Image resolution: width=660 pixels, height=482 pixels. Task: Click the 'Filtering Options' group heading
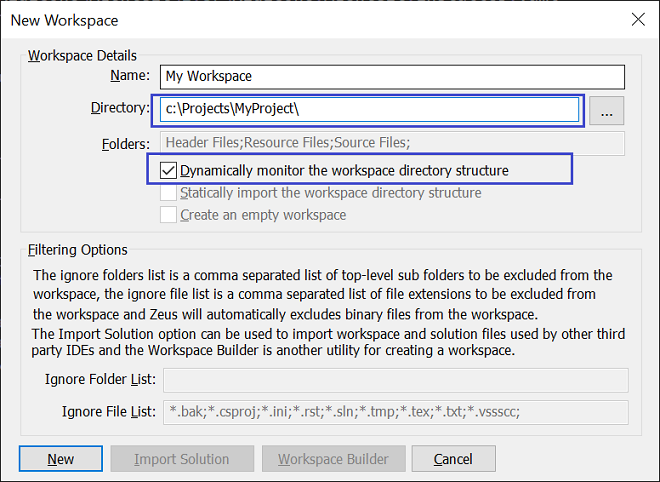point(77,250)
